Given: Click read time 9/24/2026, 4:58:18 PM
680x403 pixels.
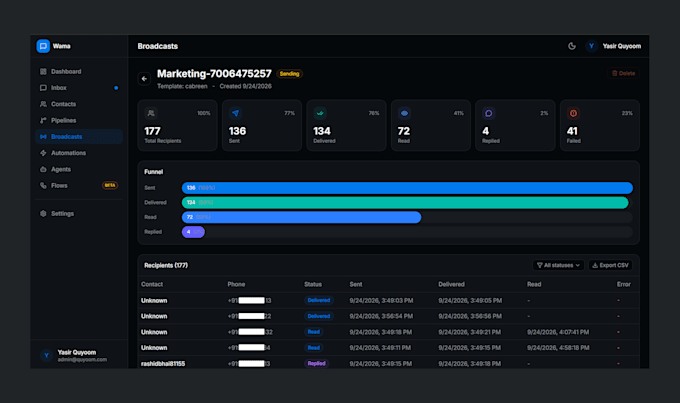Looking at the screenshot, I should (558, 347).
